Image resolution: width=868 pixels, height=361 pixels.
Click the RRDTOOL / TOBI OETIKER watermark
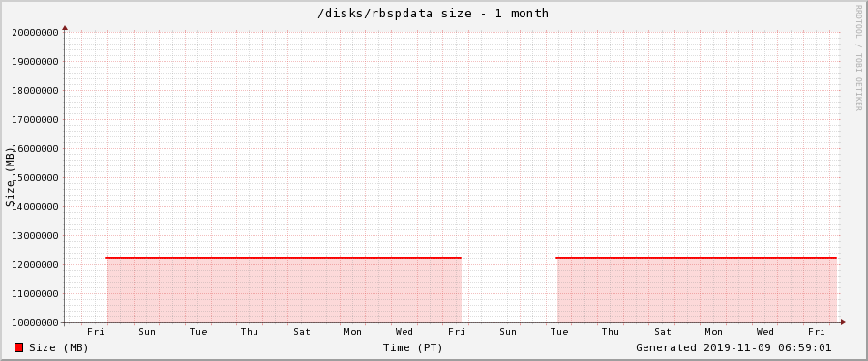(858, 57)
